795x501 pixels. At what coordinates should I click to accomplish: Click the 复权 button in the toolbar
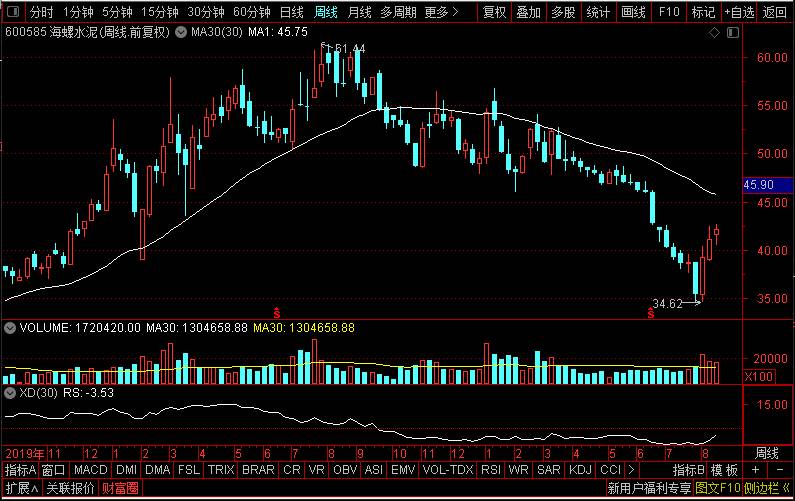click(x=494, y=12)
